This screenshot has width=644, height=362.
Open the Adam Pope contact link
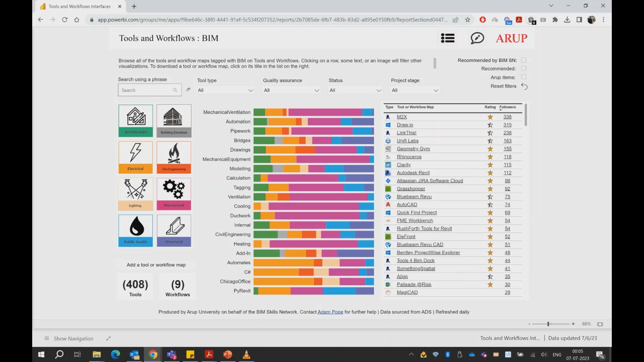click(330, 312)
